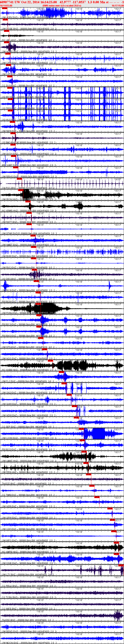The width and height of the screenshot is (124, 644).
Task: Click the PB B013 EHZ station label
Action: click(x=28, y=324)
